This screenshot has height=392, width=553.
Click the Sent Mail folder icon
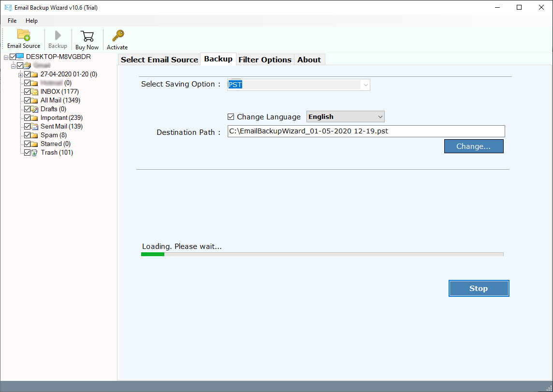click(x=34, y=127)
